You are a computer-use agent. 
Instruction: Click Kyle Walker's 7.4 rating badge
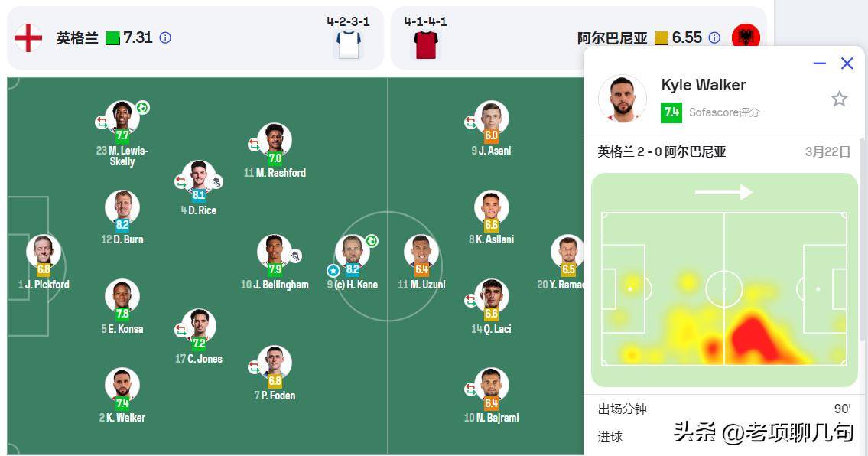671,112
